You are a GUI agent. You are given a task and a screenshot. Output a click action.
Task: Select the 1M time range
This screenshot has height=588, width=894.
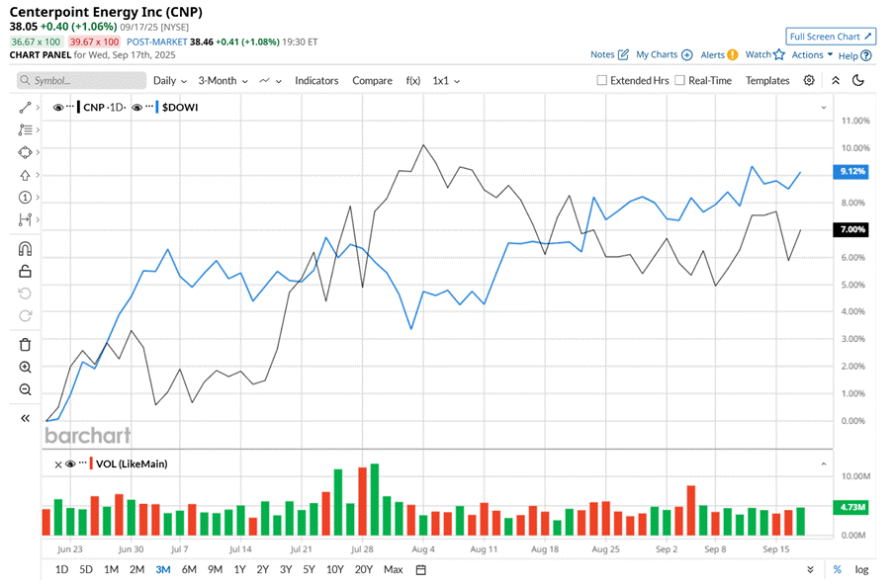tap(111, 570)
